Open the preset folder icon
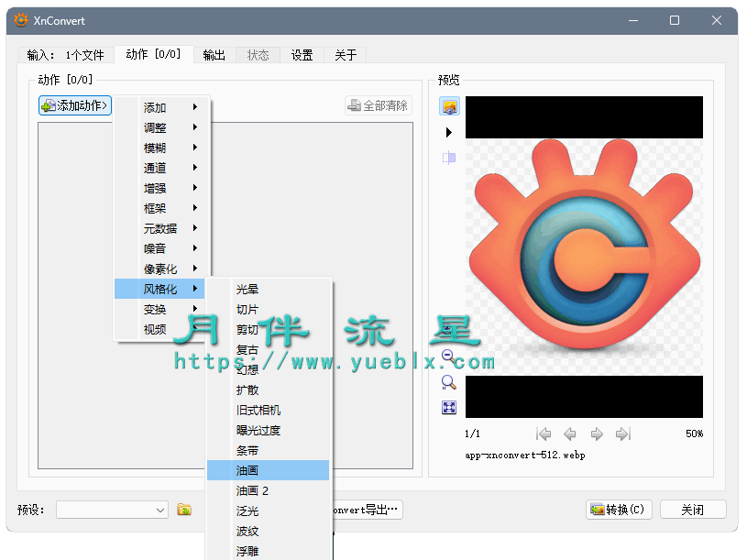This screenshot has width=747, height=560. click(x=184, y=510)
